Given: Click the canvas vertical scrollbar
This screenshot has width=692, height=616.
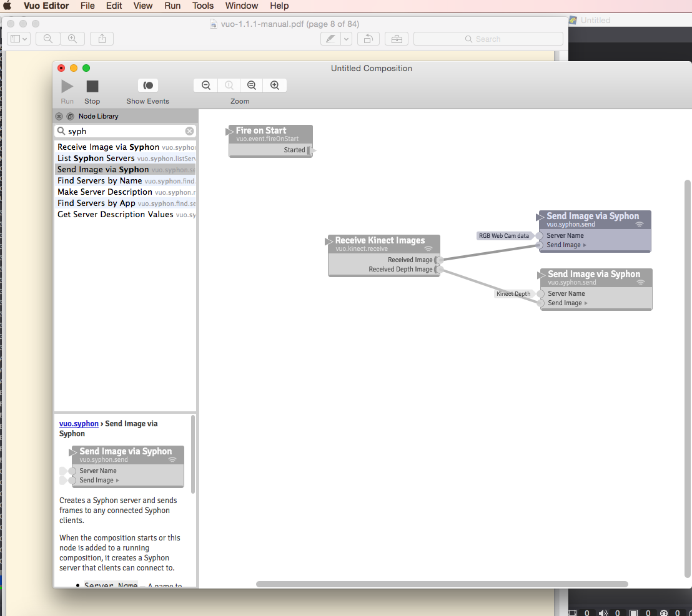Looking at the screenshot, I should point(687,378).
